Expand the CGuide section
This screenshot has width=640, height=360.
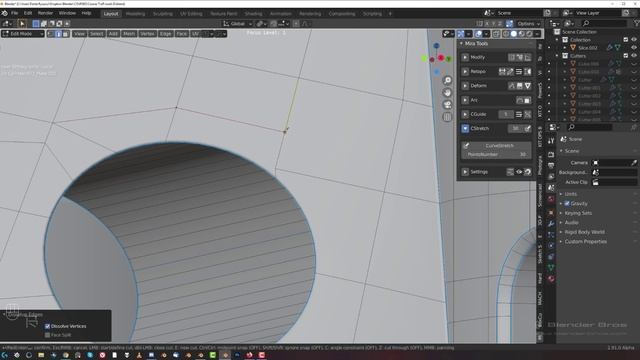[x=465, y=114]
